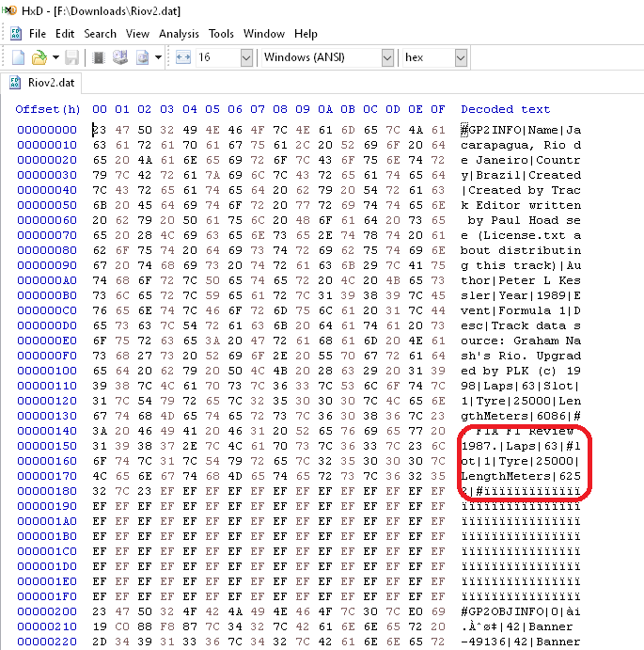
Task: Click the HxD document icon left of File
Action: (15, 34)
